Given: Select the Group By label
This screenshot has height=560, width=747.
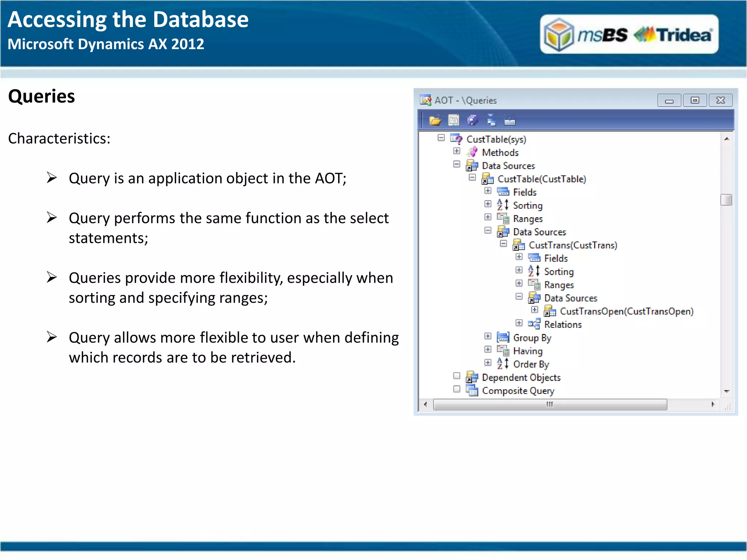Looking at the screenshot, I should [x=532, y=338].
